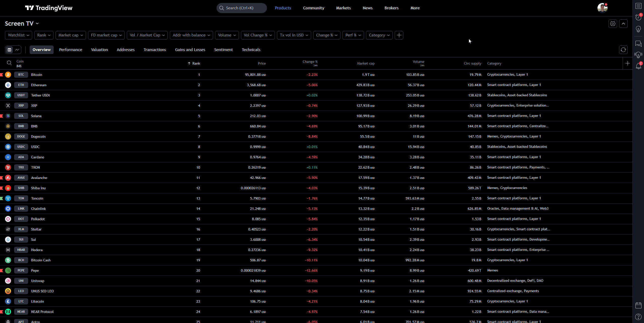Viewport: 644px width, 323px height.
Task: Open the layout type chevron dropdown
Action: (x=17, y=50)
